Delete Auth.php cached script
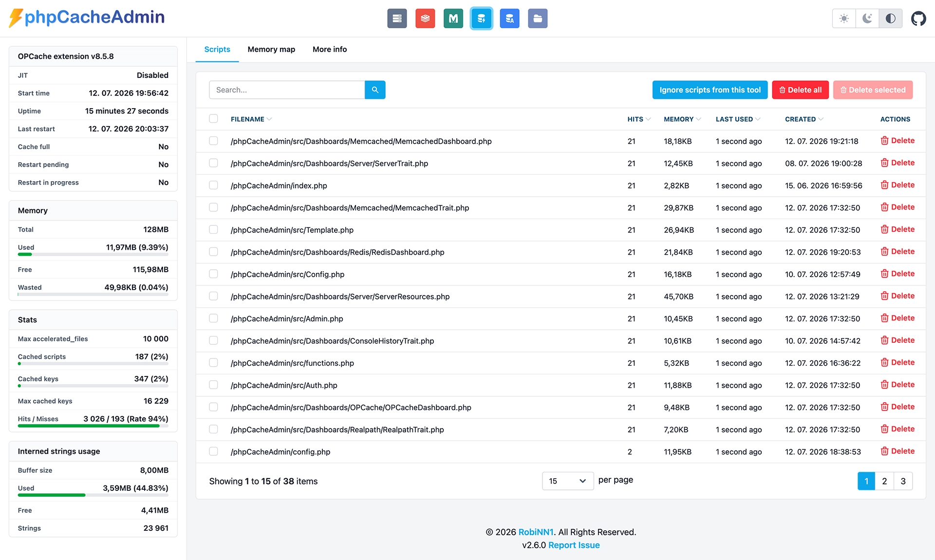This screenshot has height=560, width=935. tap(898, 384)
